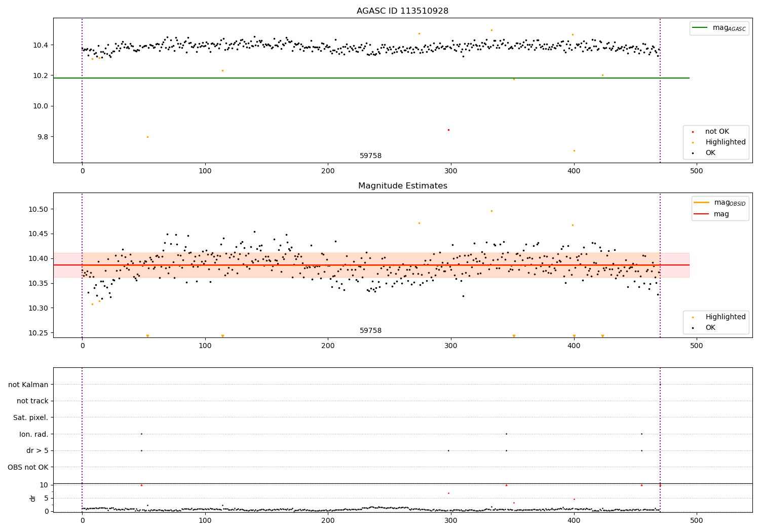Click 'Highlighted' in the Magnitude Estimates legend
Viewport: 760px width, 532px height.
click(726, 317)
